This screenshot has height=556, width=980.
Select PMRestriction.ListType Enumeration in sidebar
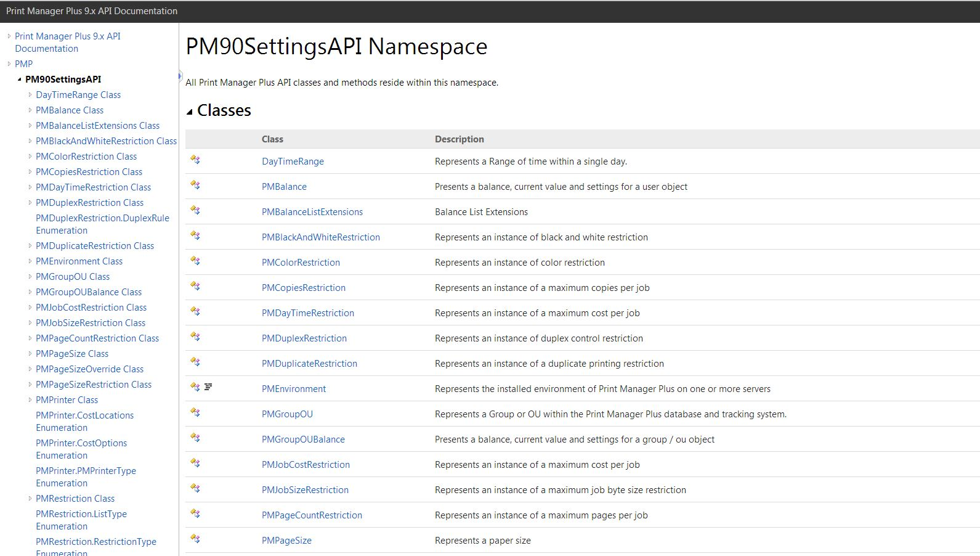tap(81, 520)
